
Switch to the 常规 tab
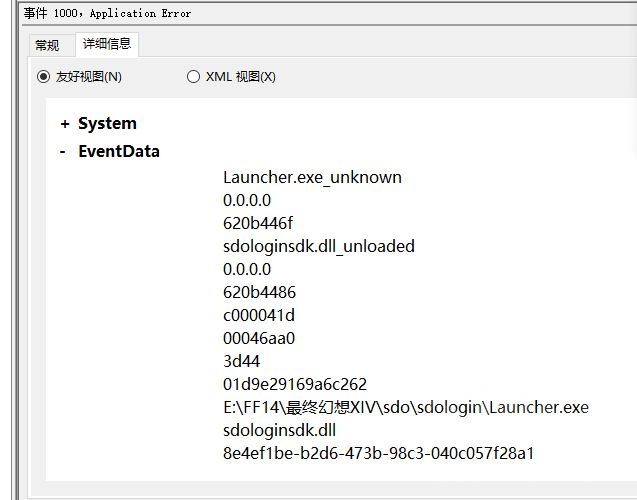click(x=47, y=45)
